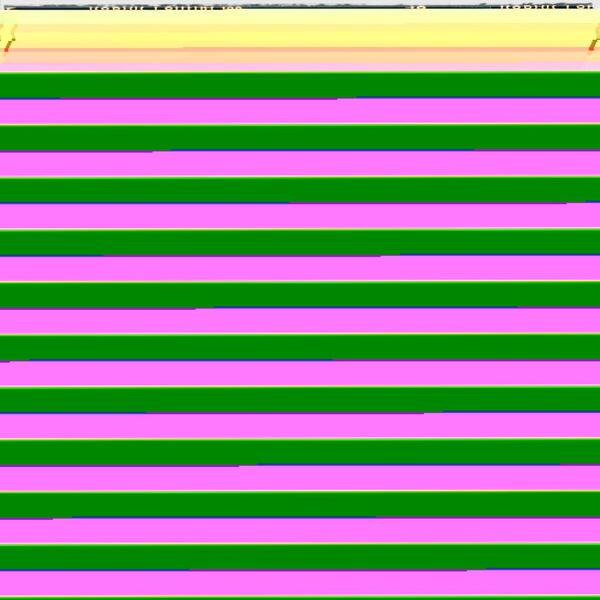Select the second pink stripe from top

point(300,163)
